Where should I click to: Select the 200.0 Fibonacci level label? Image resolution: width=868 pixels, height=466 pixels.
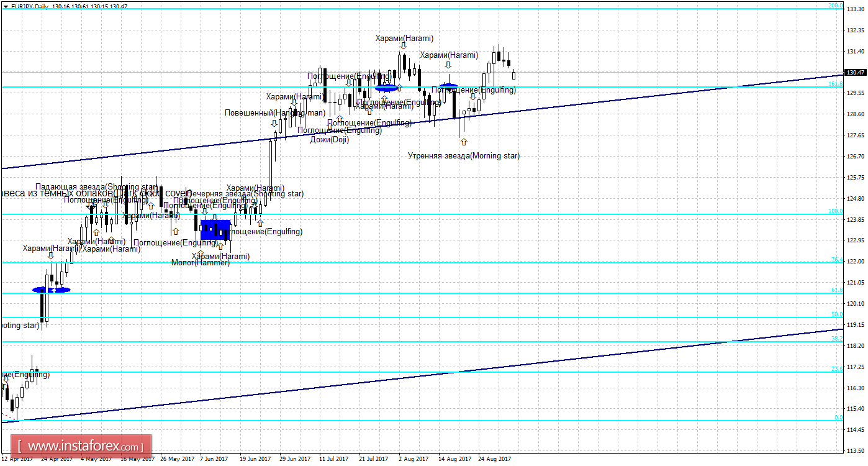click(835, 6)
